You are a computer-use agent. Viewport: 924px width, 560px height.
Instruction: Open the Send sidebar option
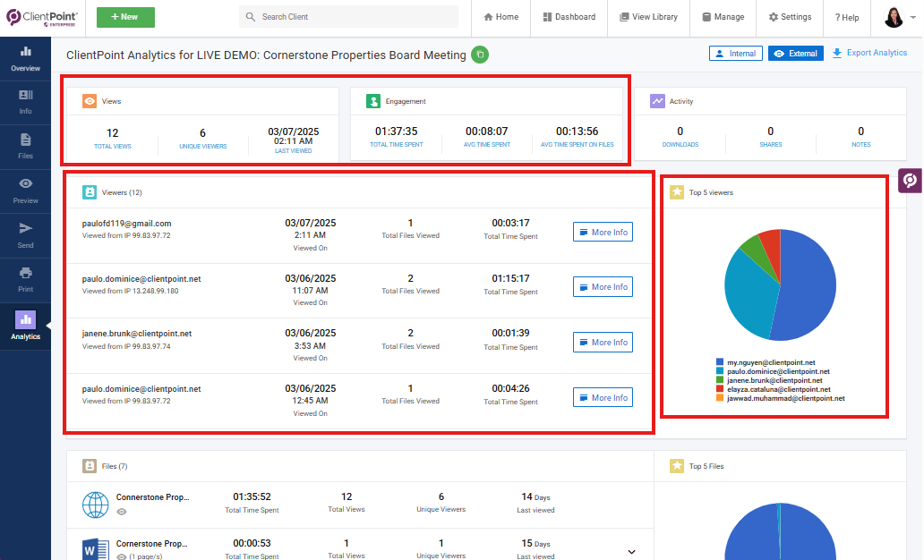point(25,235)
